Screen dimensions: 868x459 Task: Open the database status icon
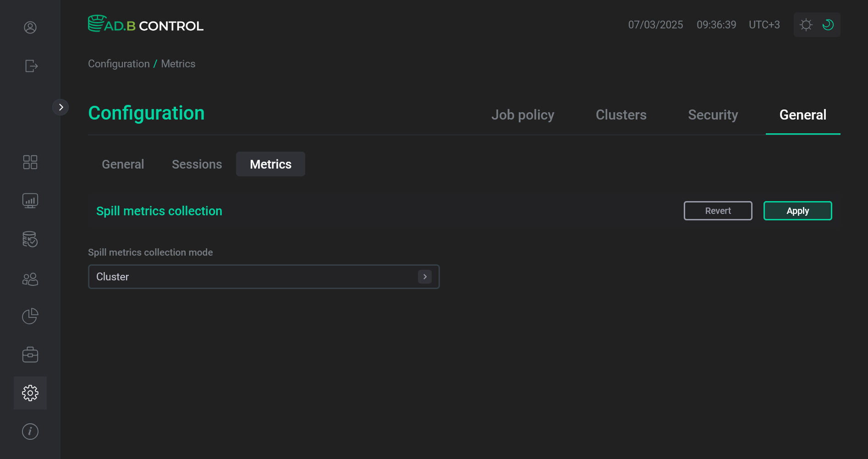30,239
